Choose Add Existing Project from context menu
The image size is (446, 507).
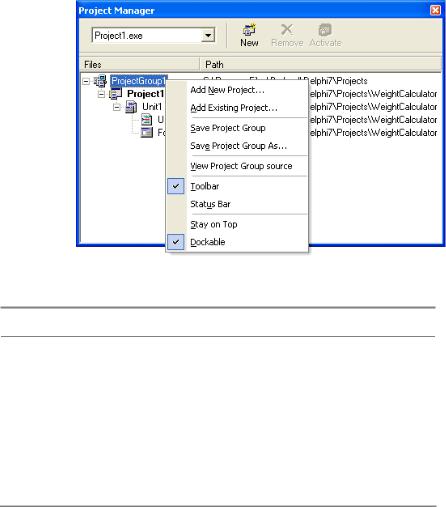237,108
